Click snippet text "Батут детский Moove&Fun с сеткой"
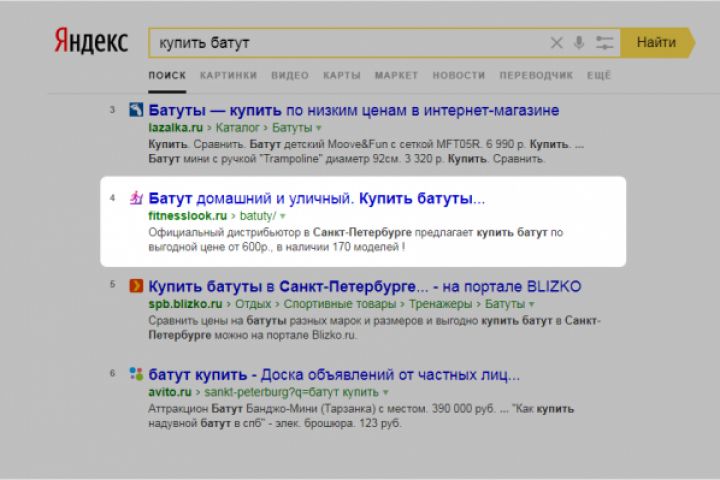The image size is (720, 480). (x=341, y=144)
